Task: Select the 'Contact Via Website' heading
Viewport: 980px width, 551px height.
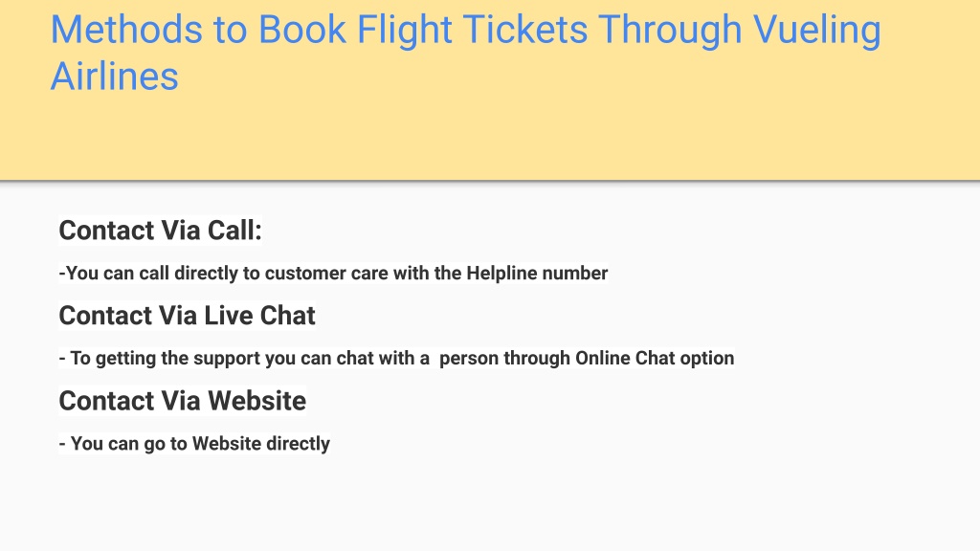Action: pyautogui.click(x=183, y=401)
